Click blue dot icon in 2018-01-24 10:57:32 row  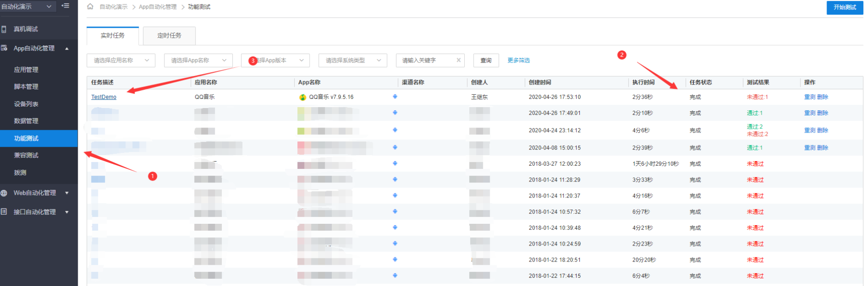(x=395, y=212)
